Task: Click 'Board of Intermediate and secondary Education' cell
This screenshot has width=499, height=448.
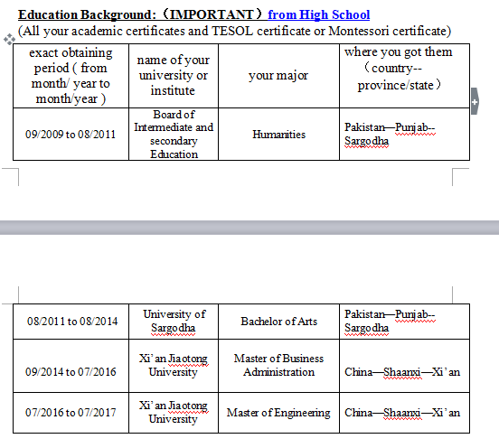Action: coord(174,135)
